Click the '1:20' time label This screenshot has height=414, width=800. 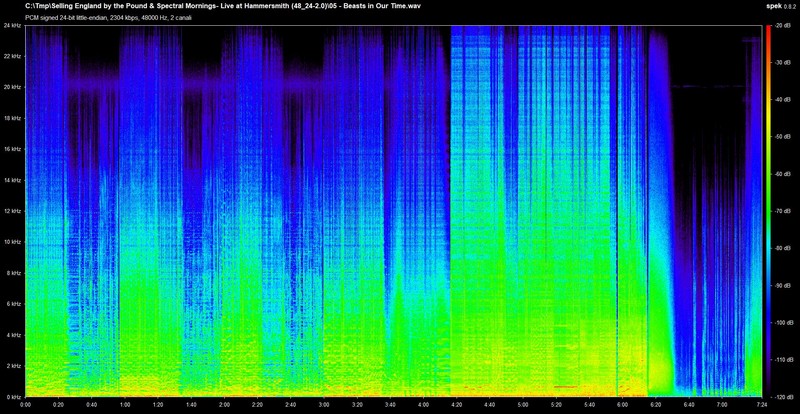[158, 404]
